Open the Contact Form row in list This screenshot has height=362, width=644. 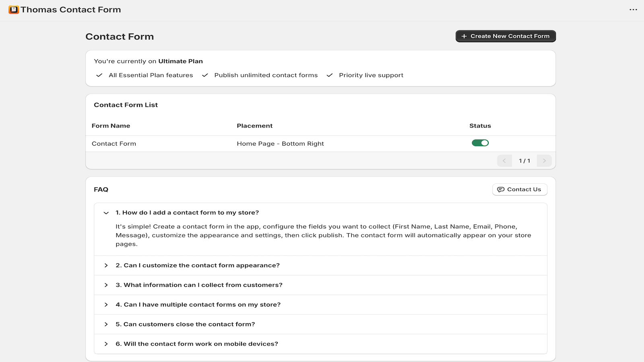click(114, 144)
